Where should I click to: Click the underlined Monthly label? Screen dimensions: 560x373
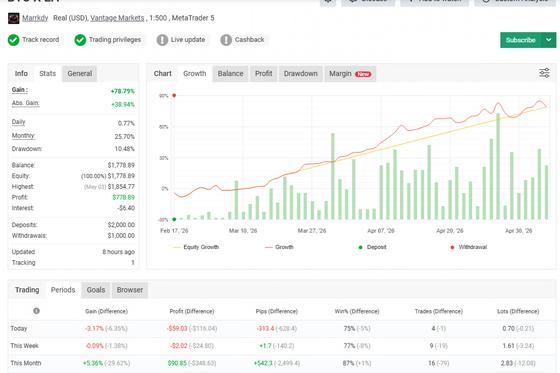(23, 136)
